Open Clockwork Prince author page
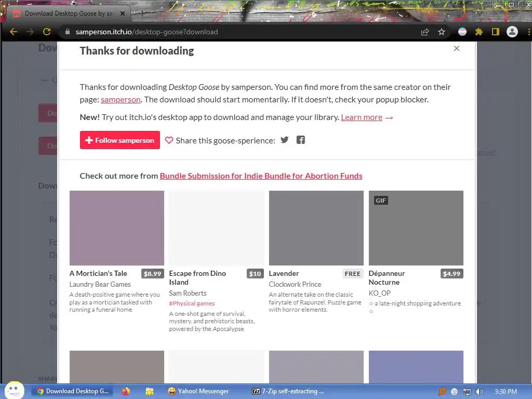Image resolution: width=532 pixels, height=399 pixels. (x=295, y=284)
